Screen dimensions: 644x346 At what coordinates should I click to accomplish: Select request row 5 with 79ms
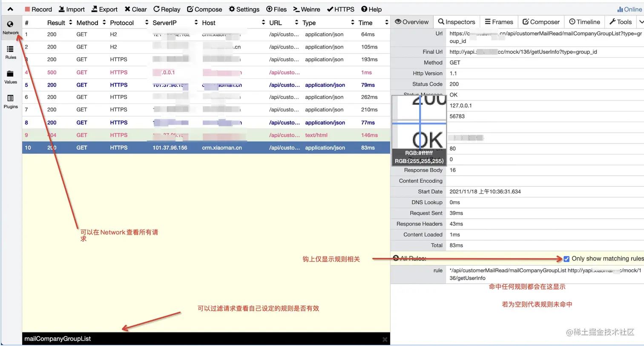(206, 85)
